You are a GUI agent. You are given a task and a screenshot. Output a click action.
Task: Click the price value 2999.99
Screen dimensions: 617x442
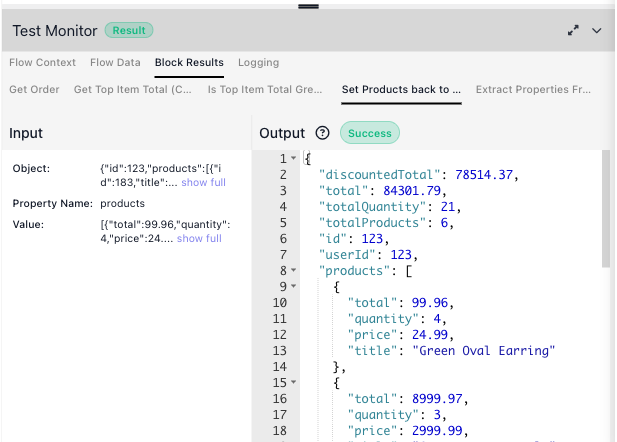tap(437, 431)
